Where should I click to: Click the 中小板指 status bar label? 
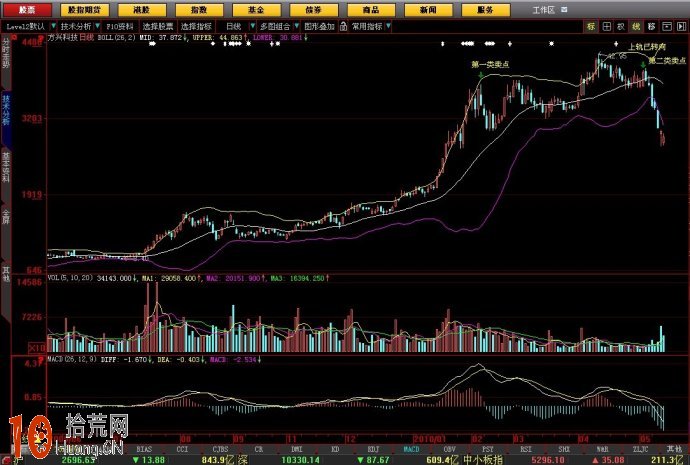(x=482, y=460)
